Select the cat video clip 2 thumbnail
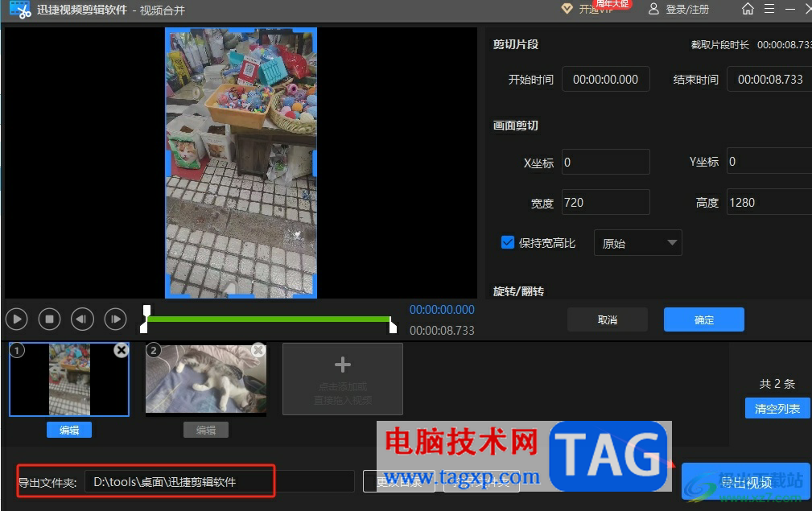Viewport: 812px width, 511px height. click(x=205, y=380)
